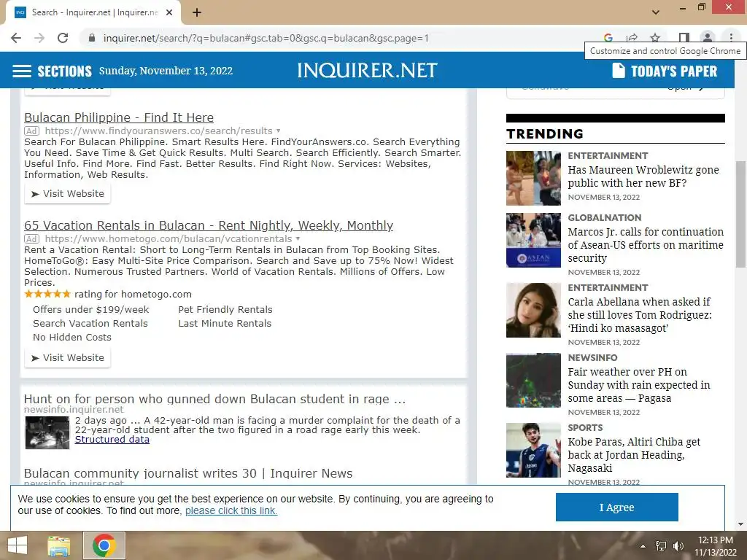This screenshot has width=747, height=560.
Task: Open SPORTS category label
Action: (585, 427)
